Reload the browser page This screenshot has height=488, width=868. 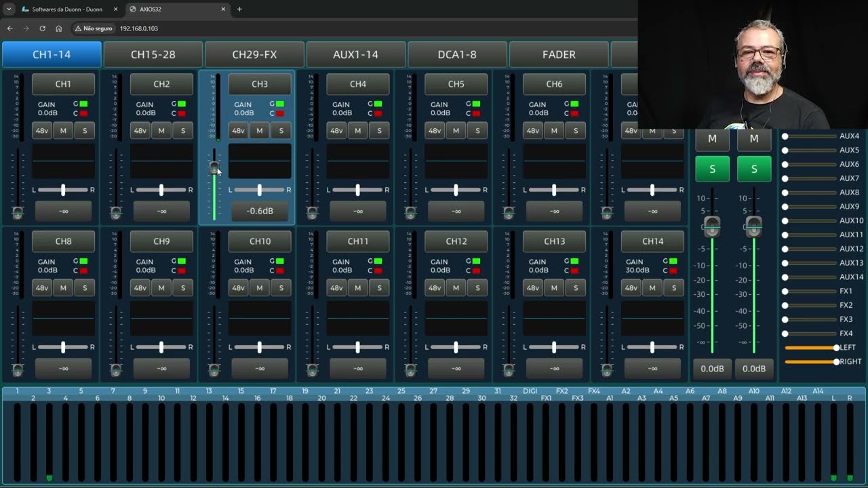[42, 28]
